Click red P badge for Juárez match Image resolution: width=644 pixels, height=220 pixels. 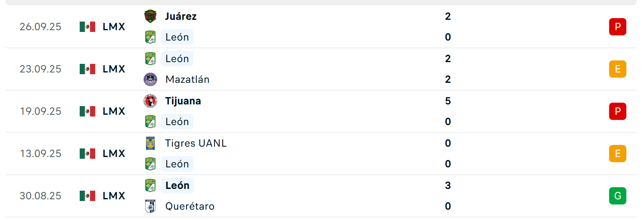[617, 27]
